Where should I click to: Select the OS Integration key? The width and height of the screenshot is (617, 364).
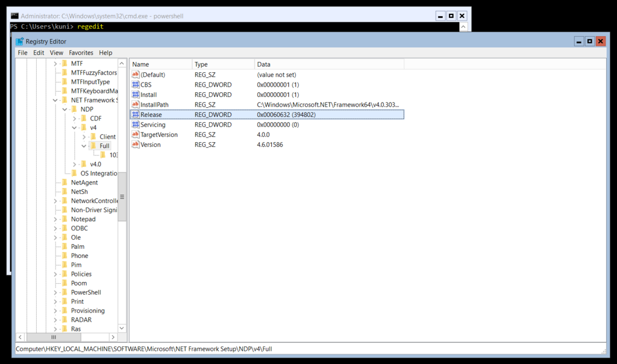point(99,173)
